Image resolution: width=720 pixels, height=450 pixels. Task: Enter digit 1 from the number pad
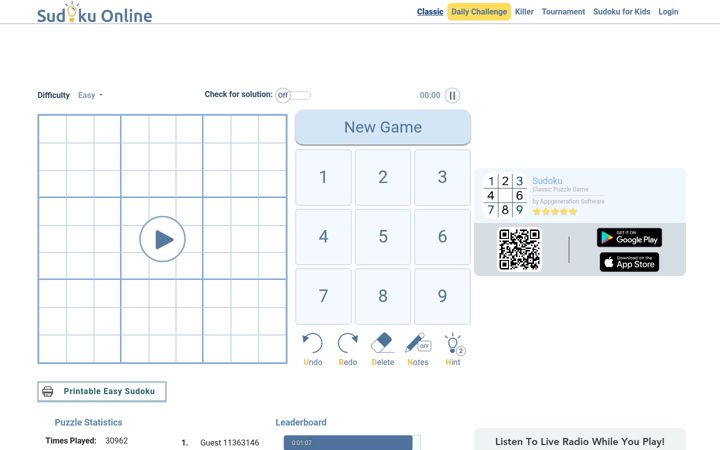point(323,177)
